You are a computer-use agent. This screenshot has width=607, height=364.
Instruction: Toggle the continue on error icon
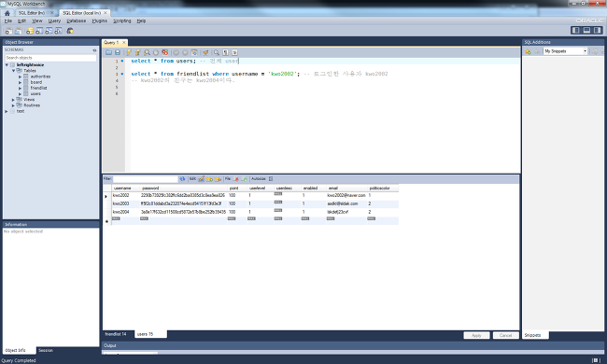(x=165, y=52)
